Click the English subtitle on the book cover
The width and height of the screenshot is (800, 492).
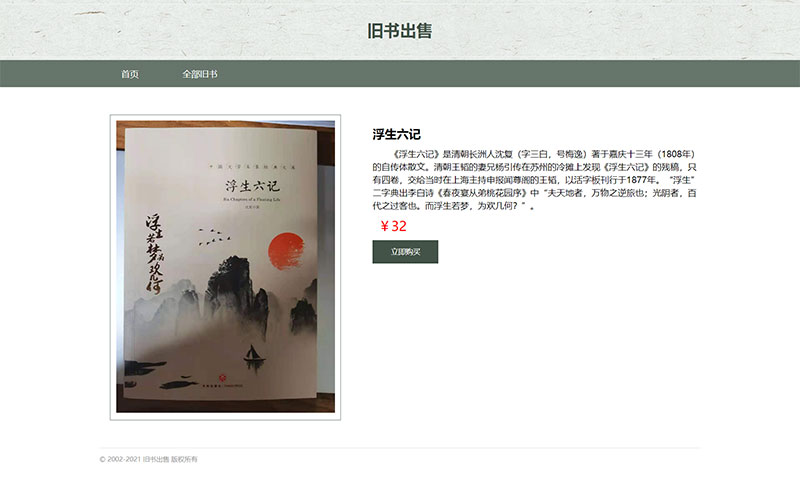point(252,200)
